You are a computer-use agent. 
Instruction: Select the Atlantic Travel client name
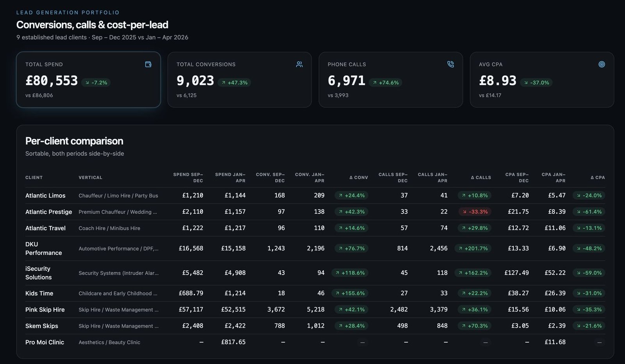pyautogui.click(x=45, y=228)
